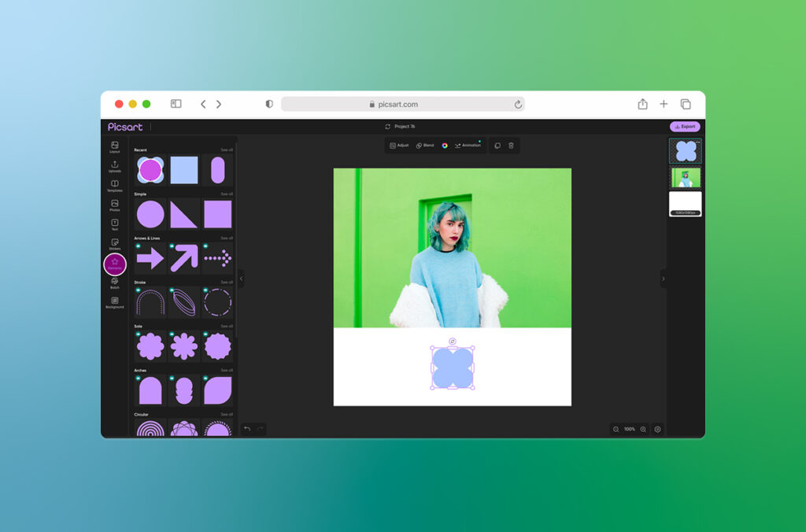This screenshot has height=532, width=806.
Task: Click the Export button
Action: tap(685, 127)
